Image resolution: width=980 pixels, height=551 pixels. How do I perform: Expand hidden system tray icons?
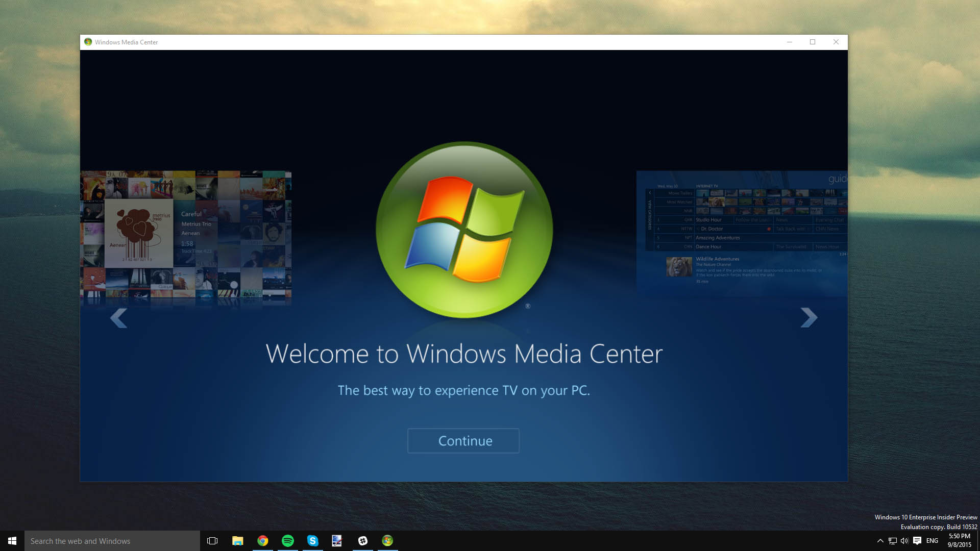879,541
